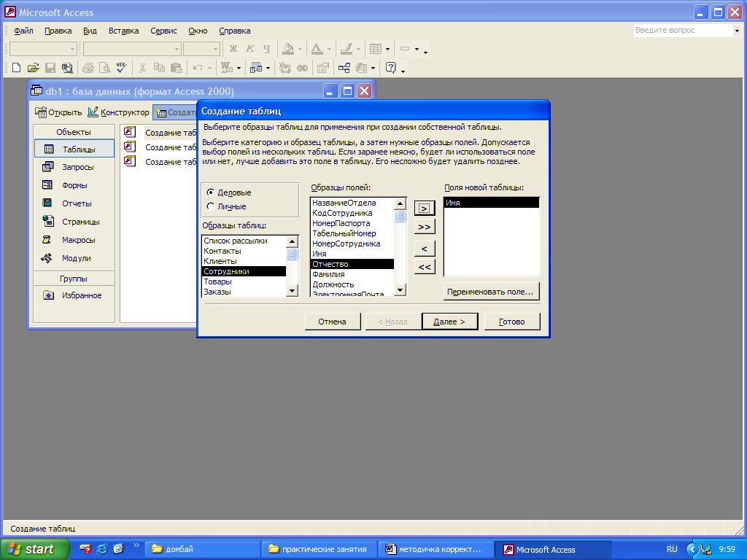The height and width of the screenshot is (560, 747).
Task: Open the Relationships toolbar icon
Action: point(344,68)
